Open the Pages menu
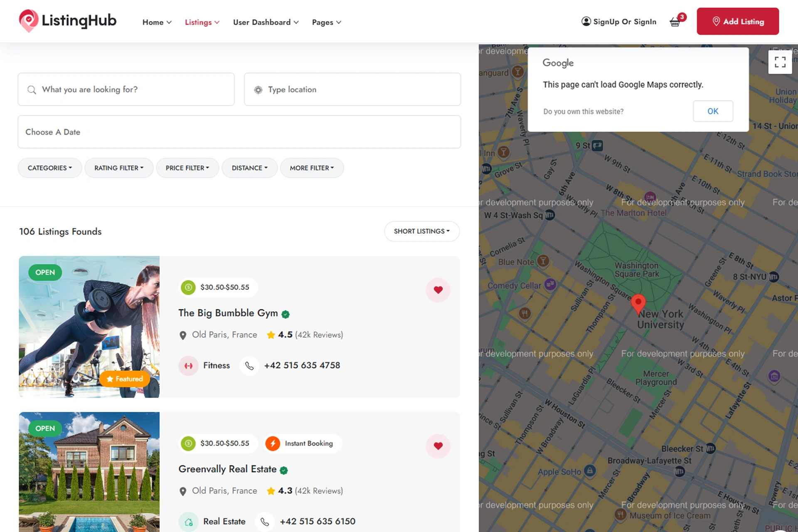Viewport: 798px width, 532px height. pyautogui.click(x=327, y=22)
